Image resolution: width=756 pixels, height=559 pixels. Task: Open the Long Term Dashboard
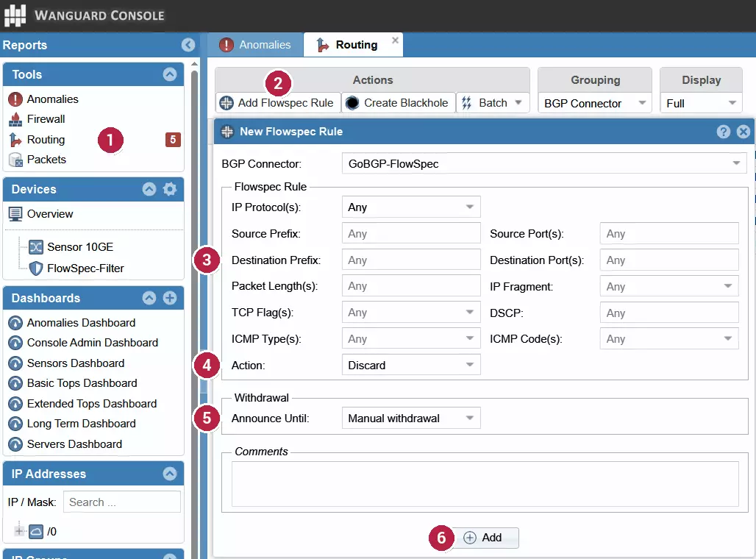point(82,424)
